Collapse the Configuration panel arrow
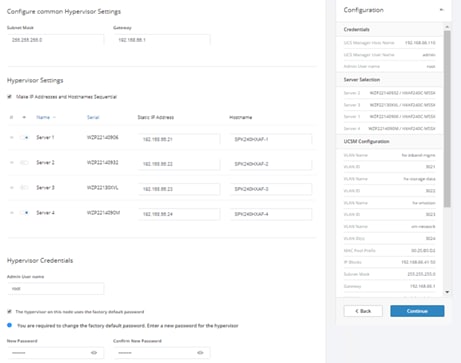 442,10
